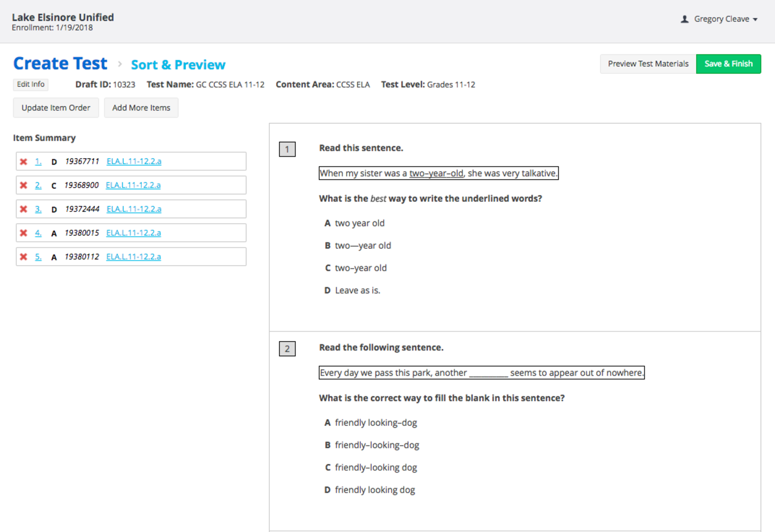Click the user profile icon

pyautogui.click(x=684, y=19)
